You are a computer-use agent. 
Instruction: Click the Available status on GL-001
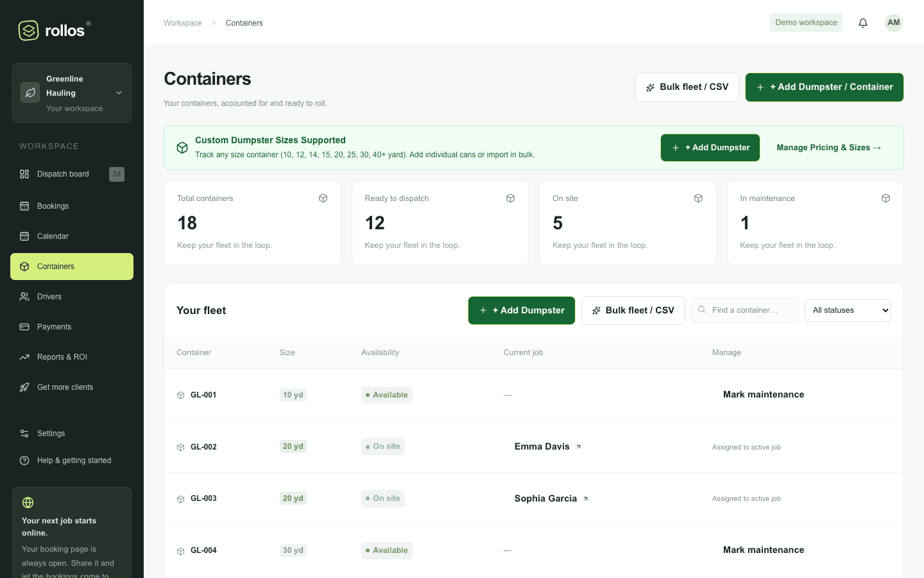tap(387, 395)
